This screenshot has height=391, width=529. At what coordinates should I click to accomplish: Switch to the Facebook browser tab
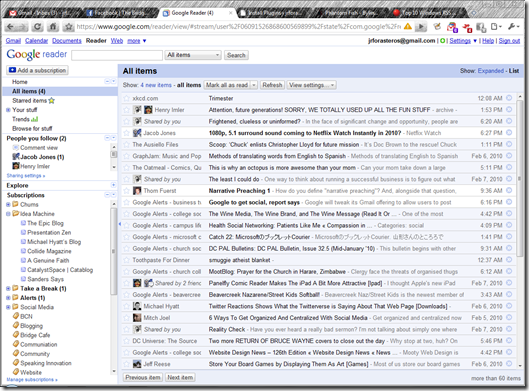point(118,13)
